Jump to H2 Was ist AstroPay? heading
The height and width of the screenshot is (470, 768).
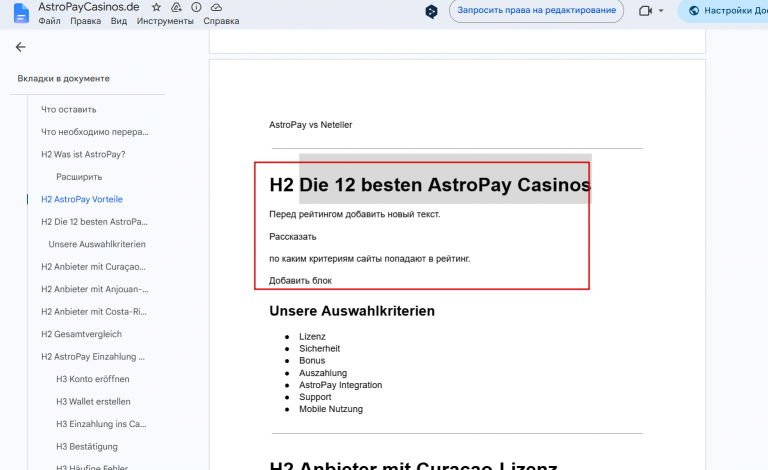[83, 155]
